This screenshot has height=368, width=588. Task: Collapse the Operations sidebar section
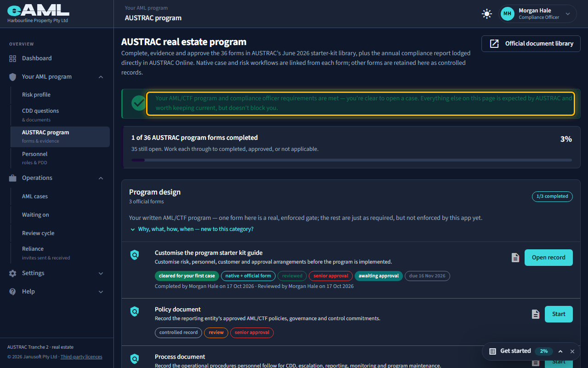[101, 178]
